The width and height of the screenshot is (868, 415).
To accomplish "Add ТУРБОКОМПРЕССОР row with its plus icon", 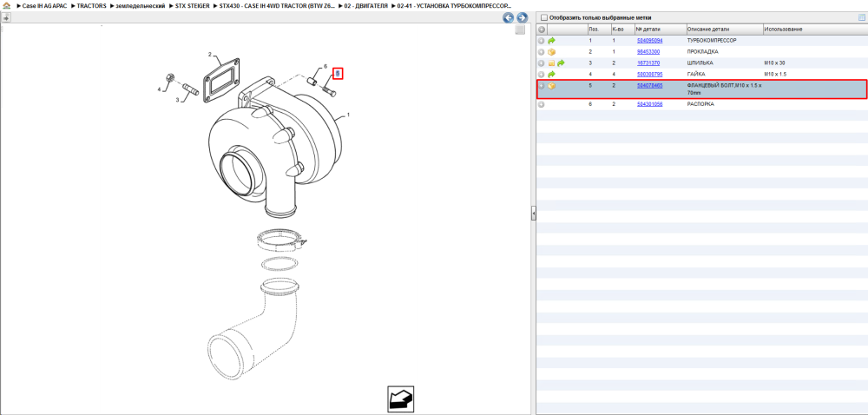I will [542, 41].
